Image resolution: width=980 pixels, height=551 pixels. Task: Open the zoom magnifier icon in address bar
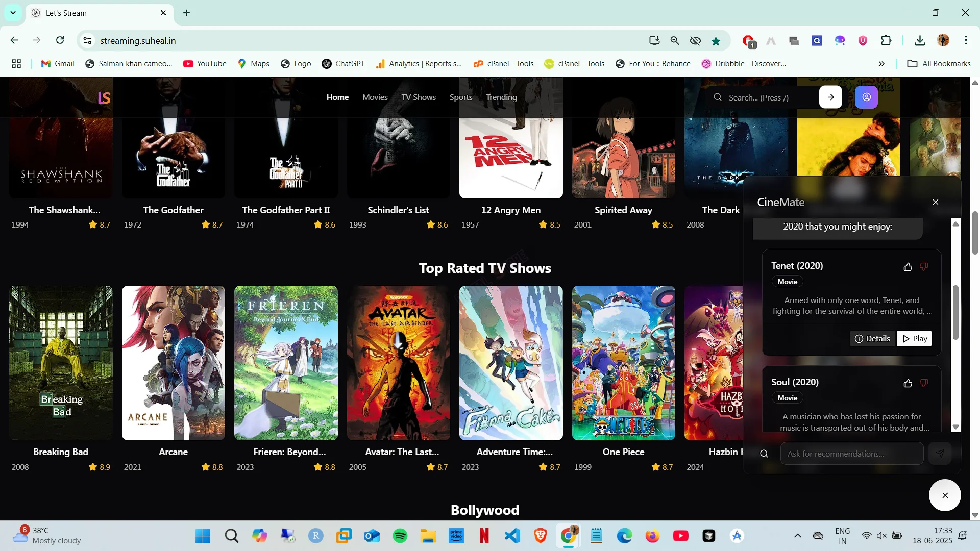click(x=675, y=40)
